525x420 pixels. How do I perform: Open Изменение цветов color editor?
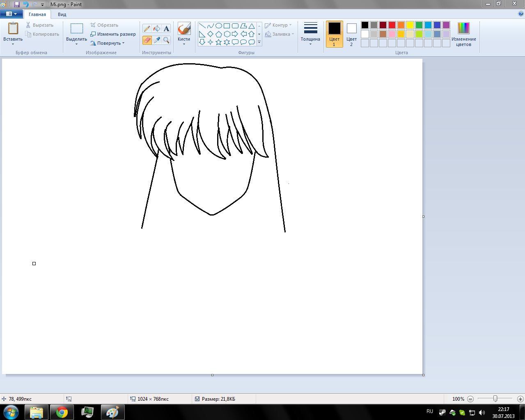pyautogui.click(x=463, y=34)
